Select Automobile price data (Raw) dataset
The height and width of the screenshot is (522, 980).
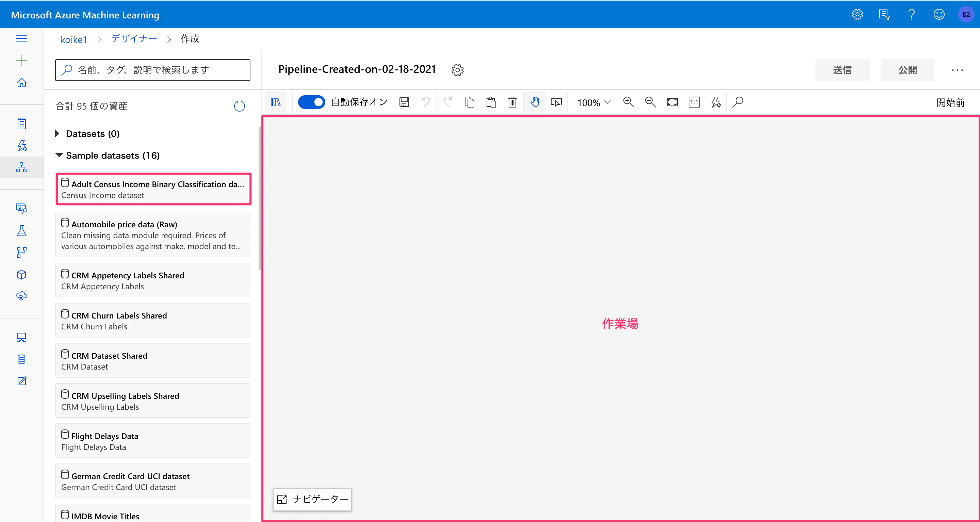(153, 235)
